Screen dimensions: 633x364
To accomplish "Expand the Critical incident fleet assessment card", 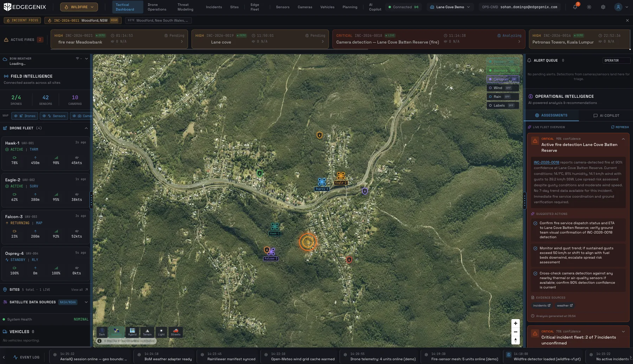I will click(x=623, y=332).
